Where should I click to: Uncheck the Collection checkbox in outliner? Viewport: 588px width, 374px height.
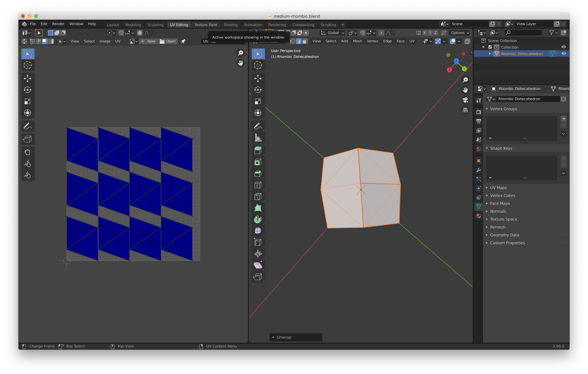pos(490,47)
